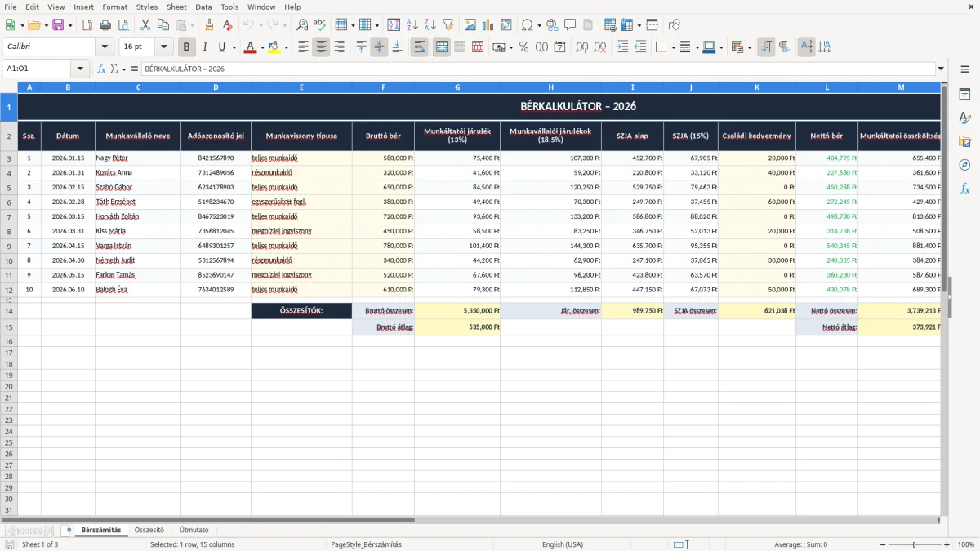
Task: Sort ascending A to Z
Action: pos(412,25)
